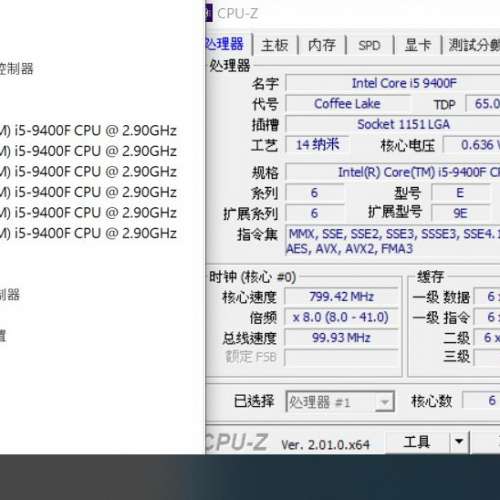Click the CPU-Z title bar icon
500x500 pixels.
pos(208,14)
